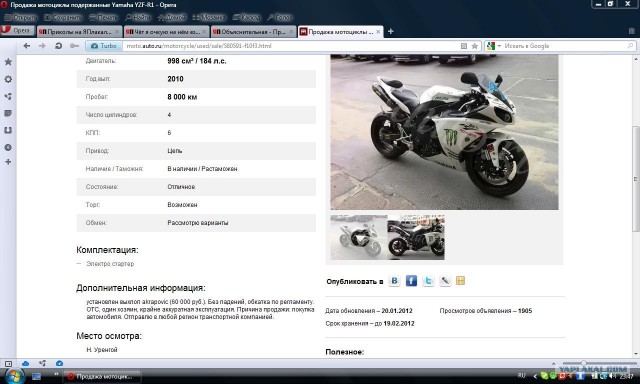Share the ad on Facebook
640x384 pixels.
click(411, 281)
